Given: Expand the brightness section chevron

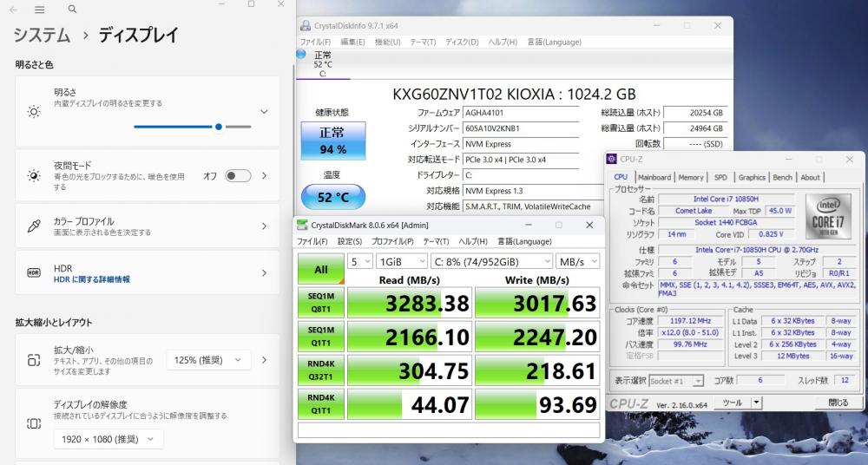Looking at the screenshot, I should [x=264, y=112].
